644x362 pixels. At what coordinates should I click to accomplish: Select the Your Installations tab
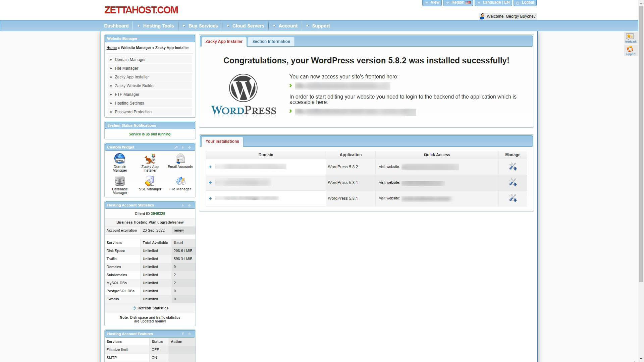222,141
